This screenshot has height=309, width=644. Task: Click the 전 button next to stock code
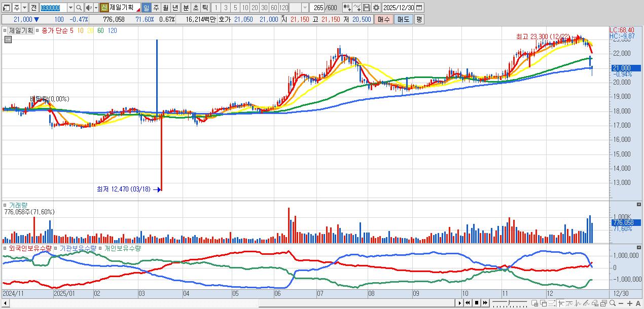pos(33,8)
